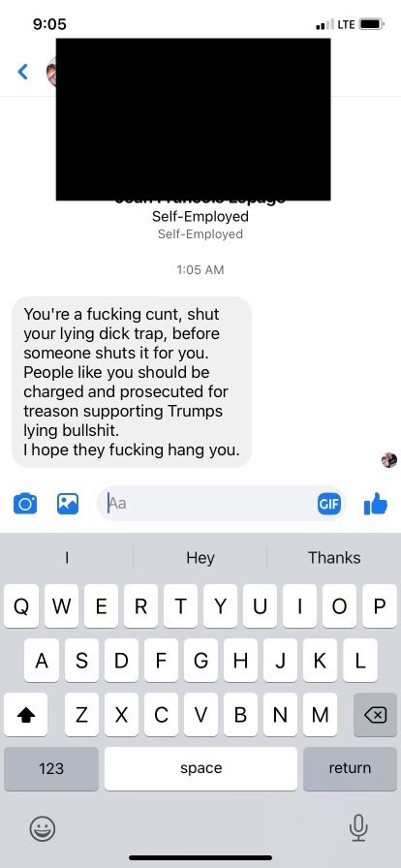Tap the return key
Viewport: 401px width, 868px height.
coord(350,768)
